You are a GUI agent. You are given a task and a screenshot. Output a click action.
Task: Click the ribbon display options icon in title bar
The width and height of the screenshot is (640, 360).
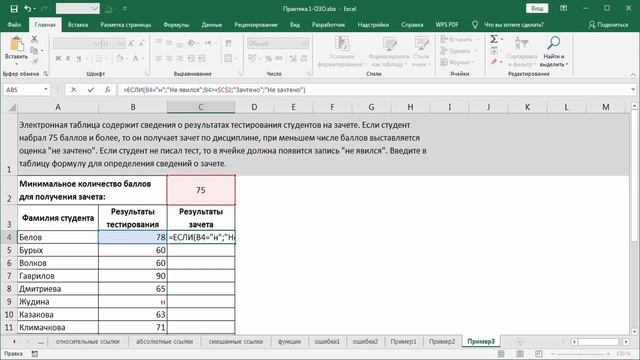click(564, 9)
